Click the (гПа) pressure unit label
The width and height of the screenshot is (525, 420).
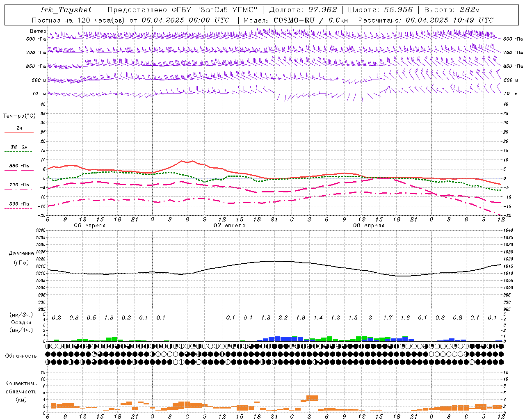click(21, 263)
